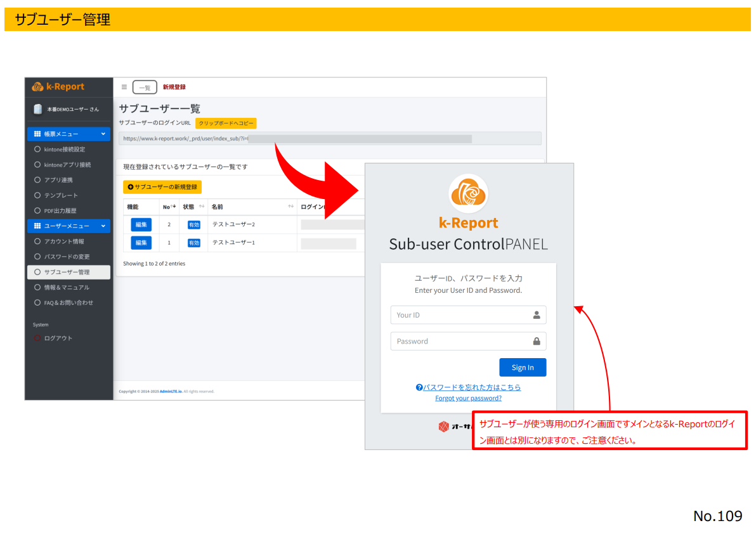This screenshot has width=756, height=535.
Task: Click 本番DEMOユーザー さん user name
Action: (73, 110)
